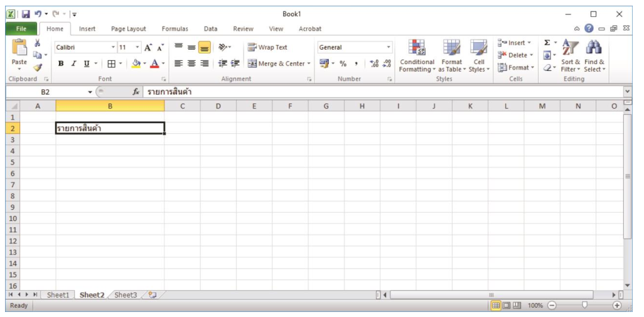Toggle Bold formatting

(x=61, y=63)
